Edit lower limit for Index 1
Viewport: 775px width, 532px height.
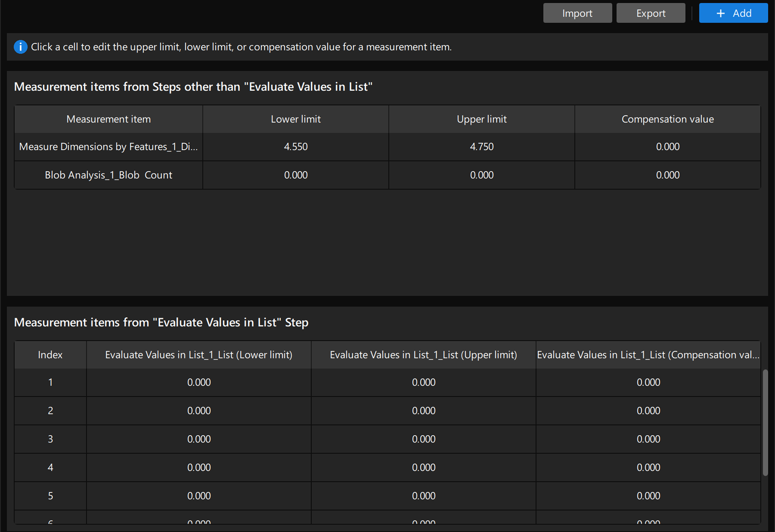[198, 382]
